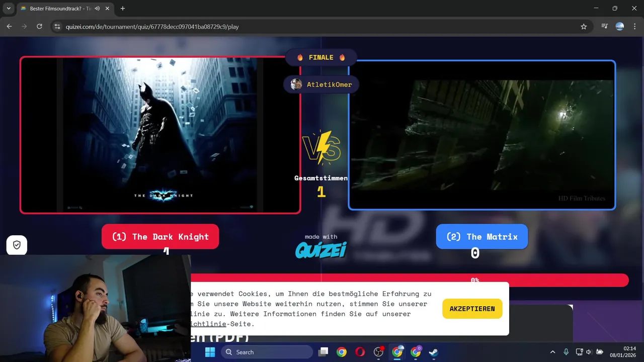Open The Dark Knight video thumbnail

point(160,135)
